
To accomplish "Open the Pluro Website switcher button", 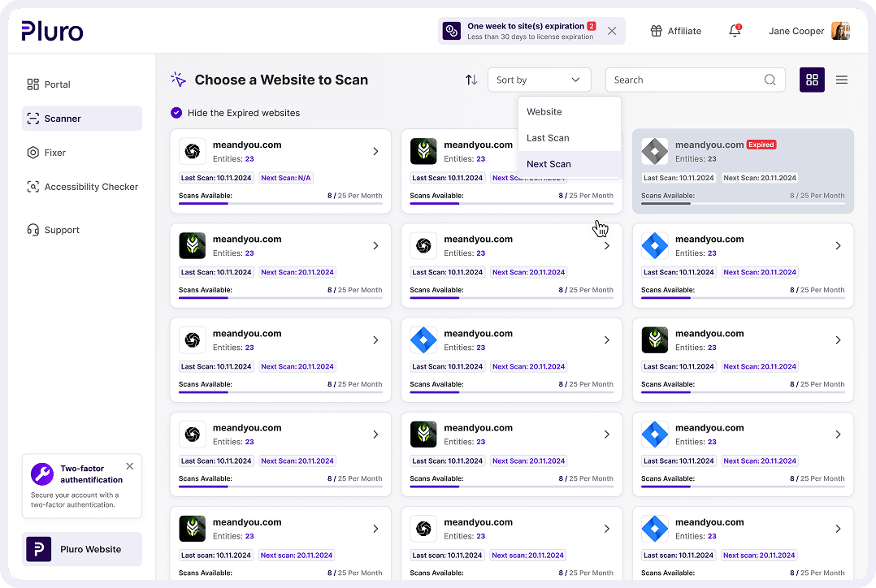I will tap(82, 549).
